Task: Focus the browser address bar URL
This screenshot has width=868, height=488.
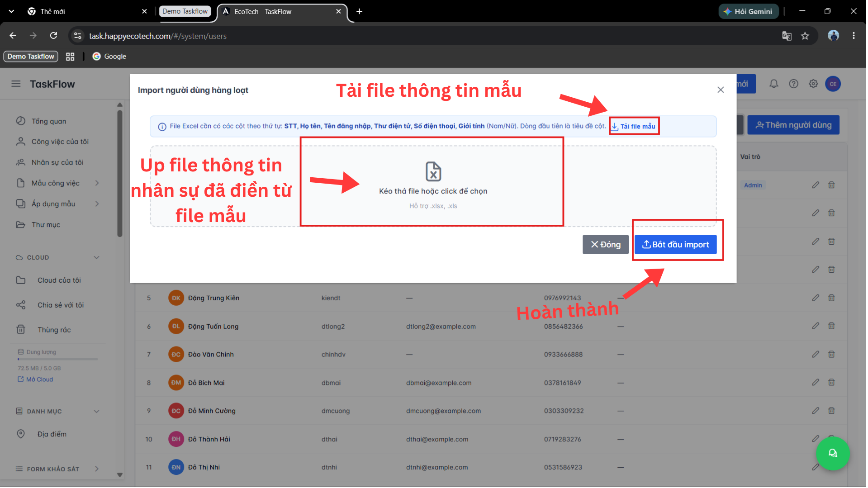Action: [x=158, y=36]
